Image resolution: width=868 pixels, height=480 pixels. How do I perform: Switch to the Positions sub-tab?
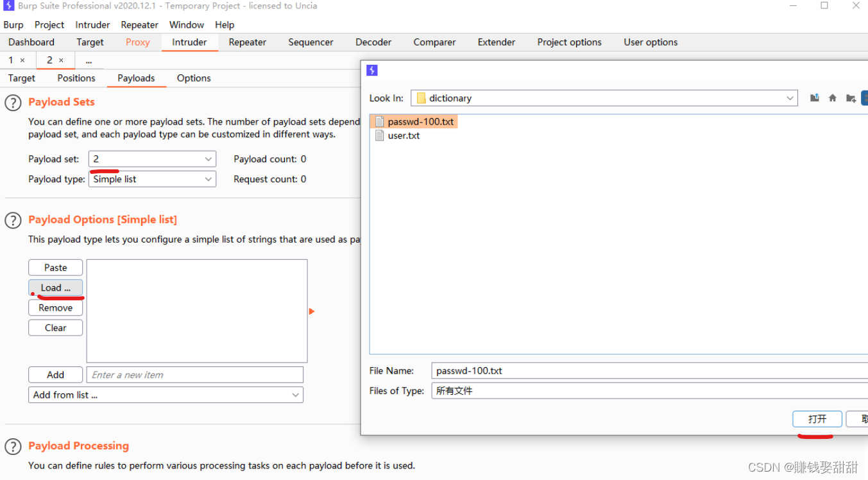pyautogui.click(x=76, y=78)
